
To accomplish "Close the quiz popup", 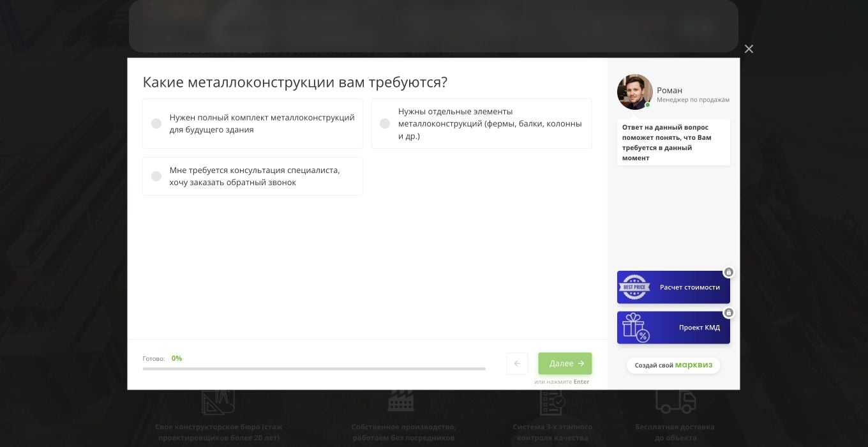I will [749, 49].
